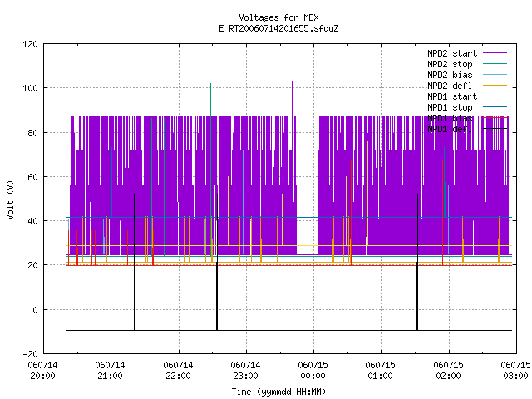
Task: Click the red NPD1 bias legend line
Action: (495, 118)
